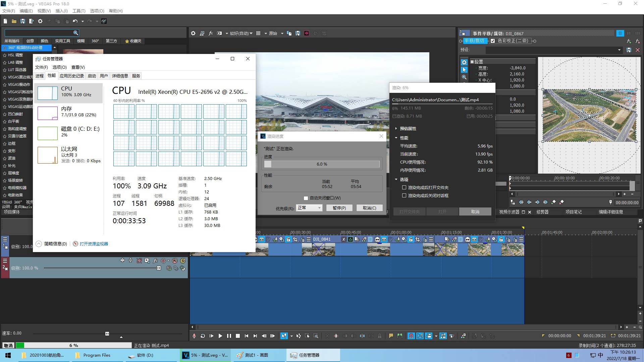Click the Save project icon in toolbar

click(22, 21)
